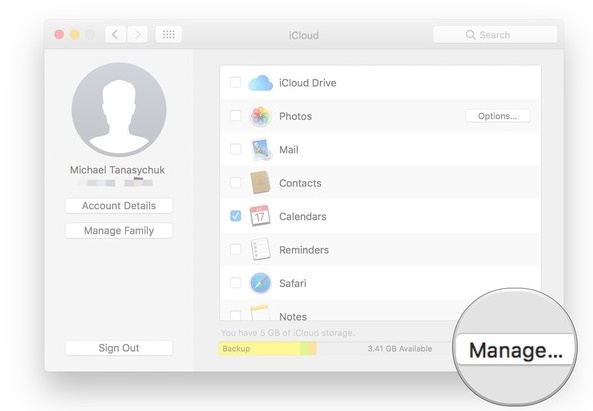Click the green storage bar segment
Screen dimensions: 593x411
[x=304, y=349]
